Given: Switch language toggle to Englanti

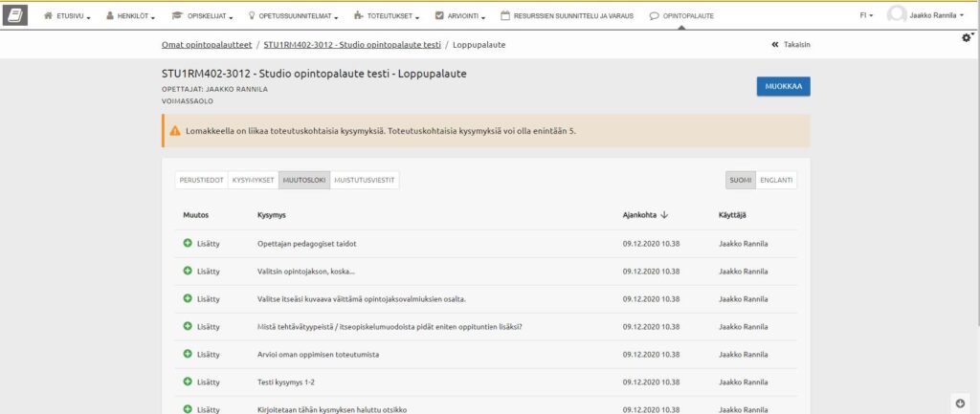Looking at the screenshot, I should [776, 180].
